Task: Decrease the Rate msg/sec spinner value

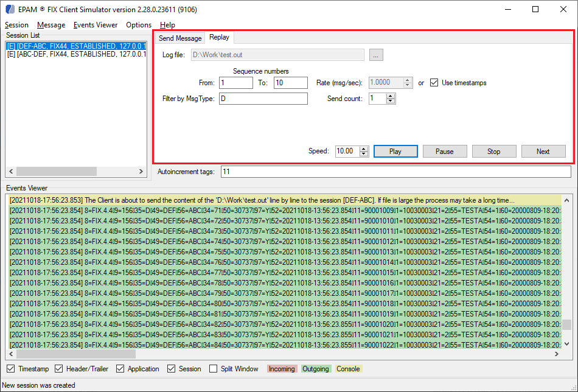Action: [407, 85]
